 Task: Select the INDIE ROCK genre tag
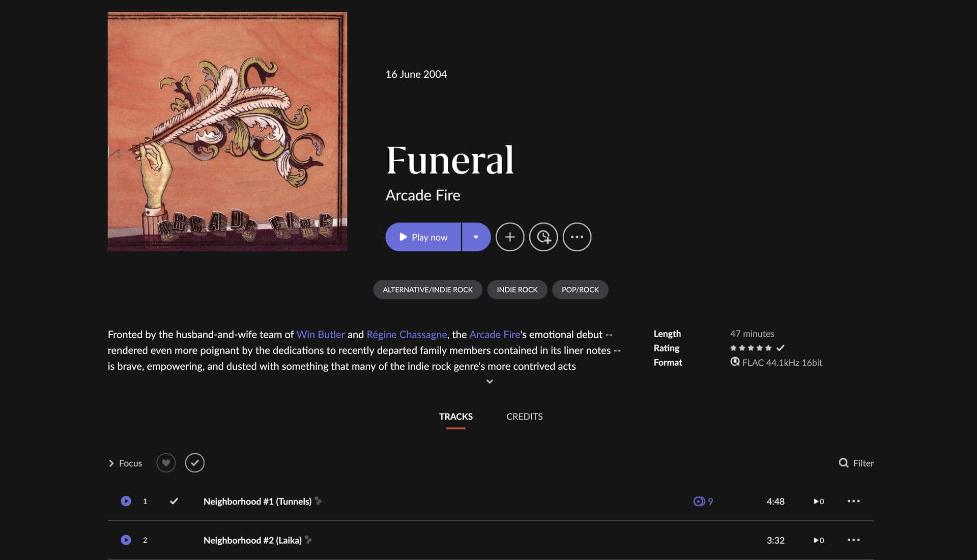click(517, 289)
